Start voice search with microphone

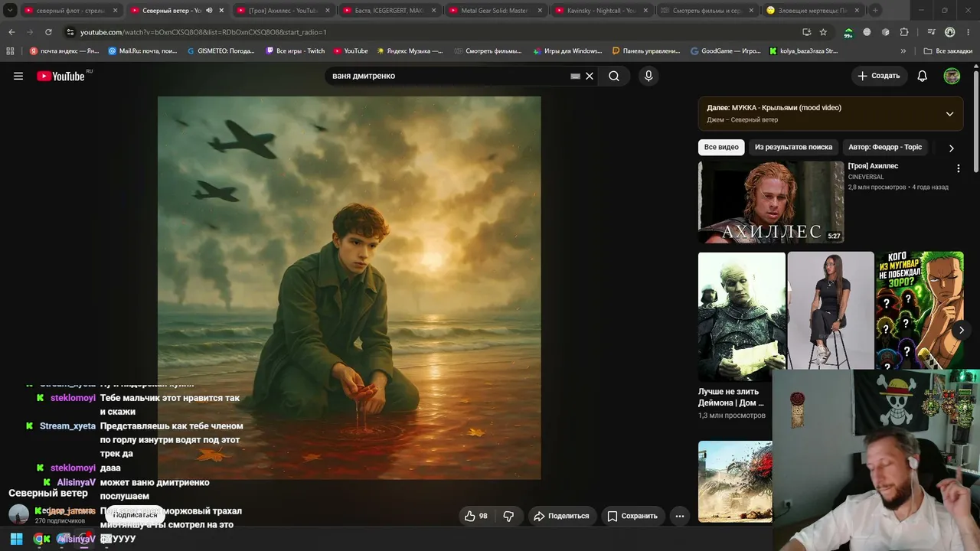click(648, 76)
